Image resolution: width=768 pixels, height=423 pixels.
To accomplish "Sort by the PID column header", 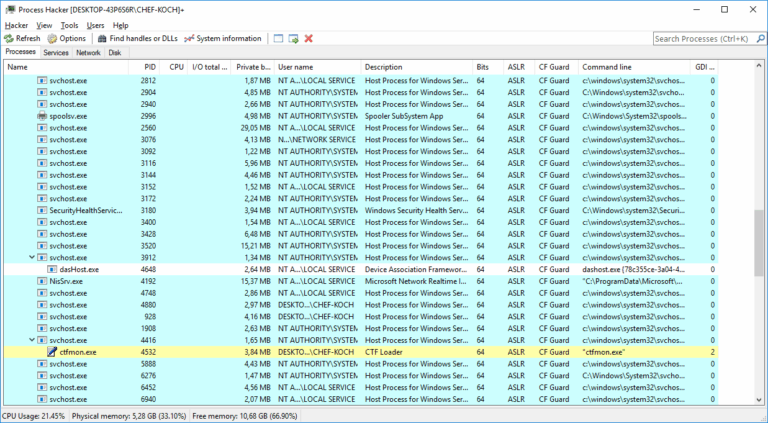I will [x=149, y=67].
